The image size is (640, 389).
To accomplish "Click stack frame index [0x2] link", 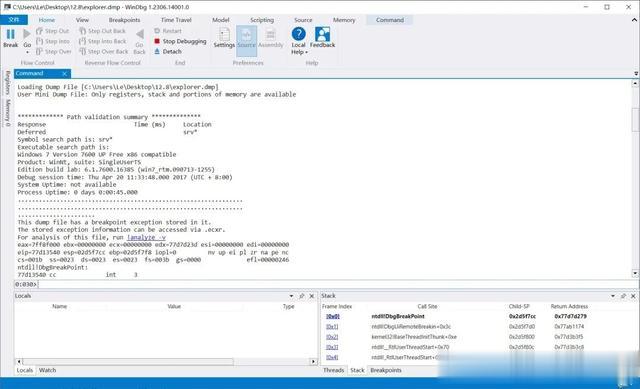I will tap(332, 337).
